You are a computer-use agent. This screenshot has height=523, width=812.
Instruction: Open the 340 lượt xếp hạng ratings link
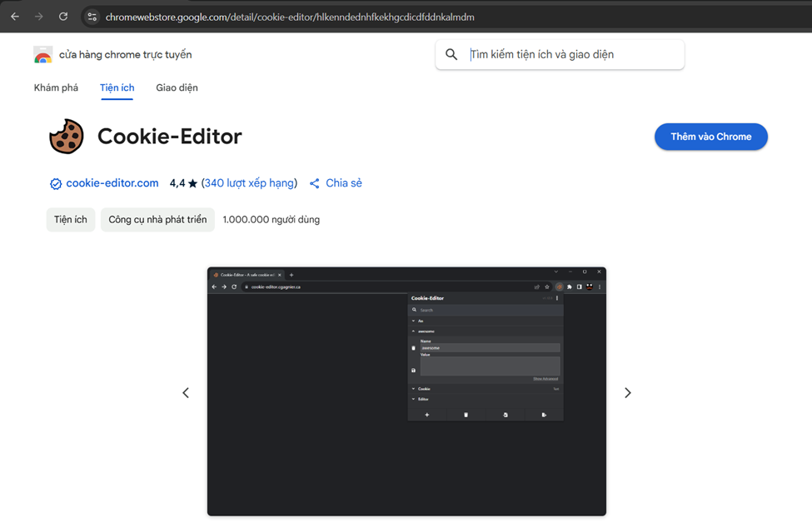pyautogui.click(x=249, y=182)
